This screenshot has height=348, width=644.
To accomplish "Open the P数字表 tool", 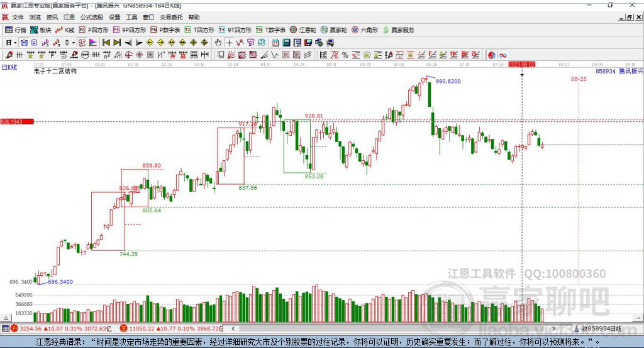I will point(165,30).
